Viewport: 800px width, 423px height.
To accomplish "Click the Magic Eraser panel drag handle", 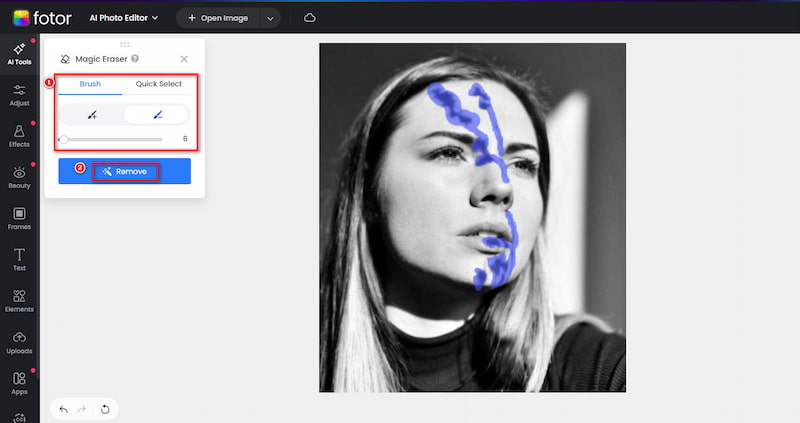I will tap(125, 45).
